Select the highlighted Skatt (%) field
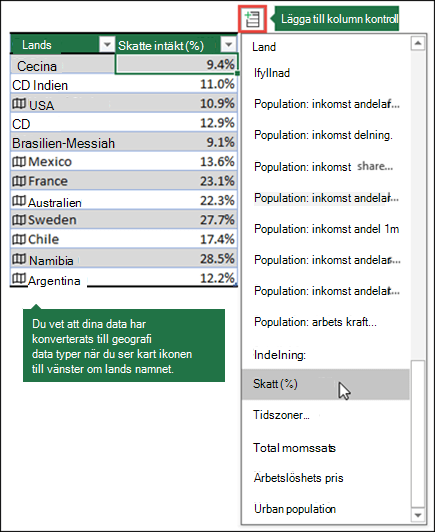This screenshot has width=435, height=532. pos(325,384)
